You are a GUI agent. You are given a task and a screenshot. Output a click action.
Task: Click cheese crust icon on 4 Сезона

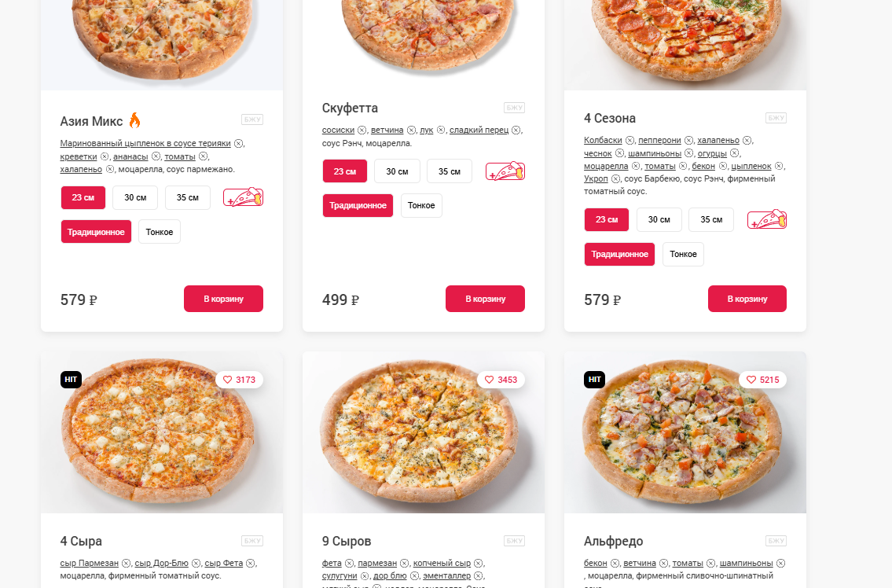tap(767, 220)
